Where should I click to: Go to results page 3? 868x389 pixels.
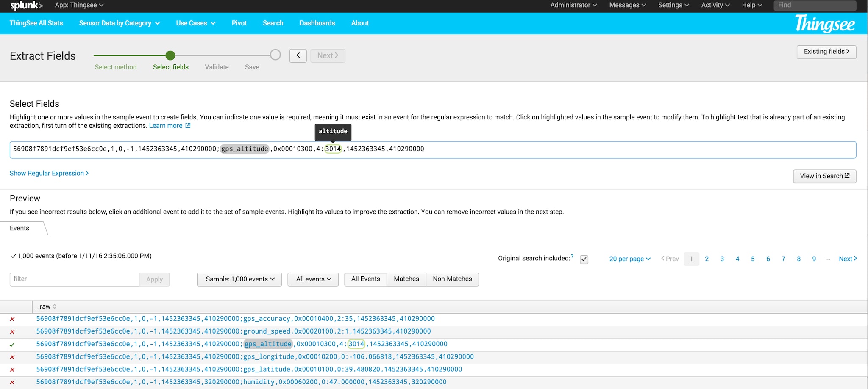point(722,259)
